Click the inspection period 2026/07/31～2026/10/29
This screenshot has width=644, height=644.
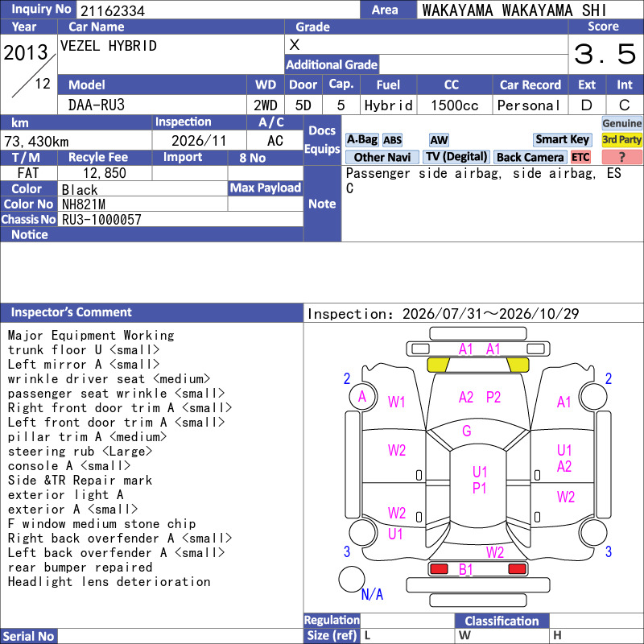pyautogui.click(x=491, y=314)
